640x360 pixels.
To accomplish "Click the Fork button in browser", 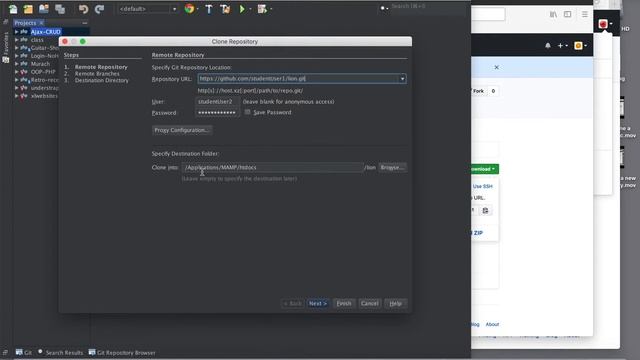I will tap(478, 91).
